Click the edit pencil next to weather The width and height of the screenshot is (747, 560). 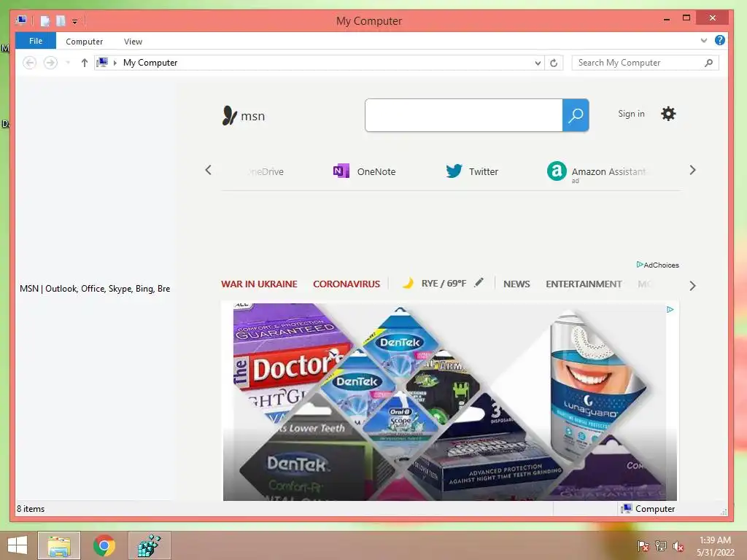point(479,282)
